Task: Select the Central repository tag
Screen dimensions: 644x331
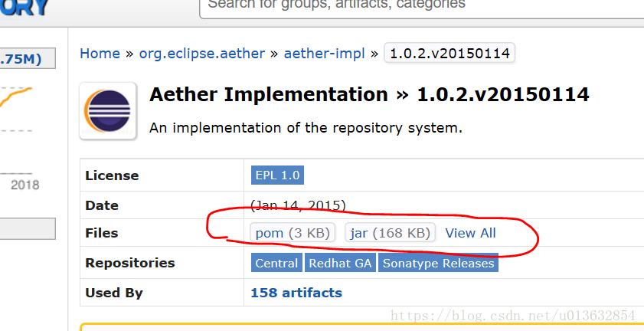Action: point(276,263)
